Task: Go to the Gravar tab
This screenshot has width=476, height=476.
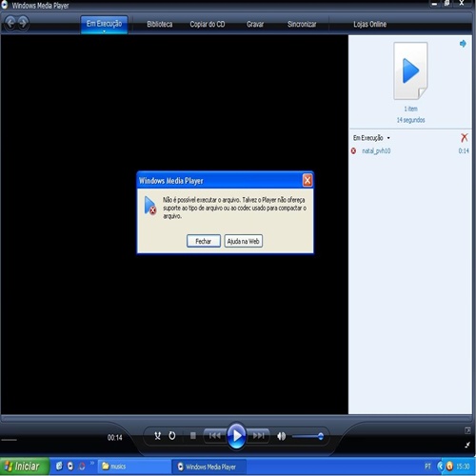Action: [255, 25]
